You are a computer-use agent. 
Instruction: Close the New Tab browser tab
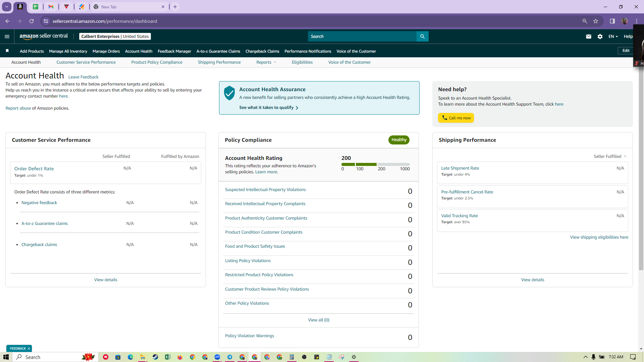tap(163, 7)
